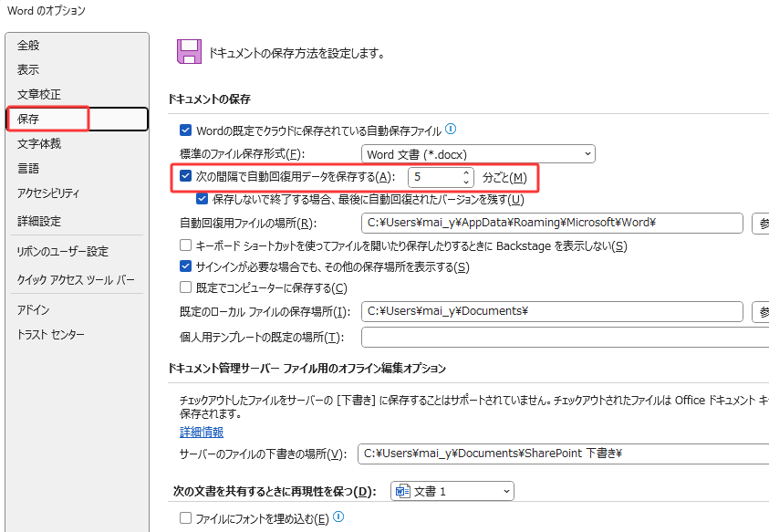The height and width of the screenshot is (532, 769).
Task: Click the floppy disk save icon at top
Action: tap(188, 51)
